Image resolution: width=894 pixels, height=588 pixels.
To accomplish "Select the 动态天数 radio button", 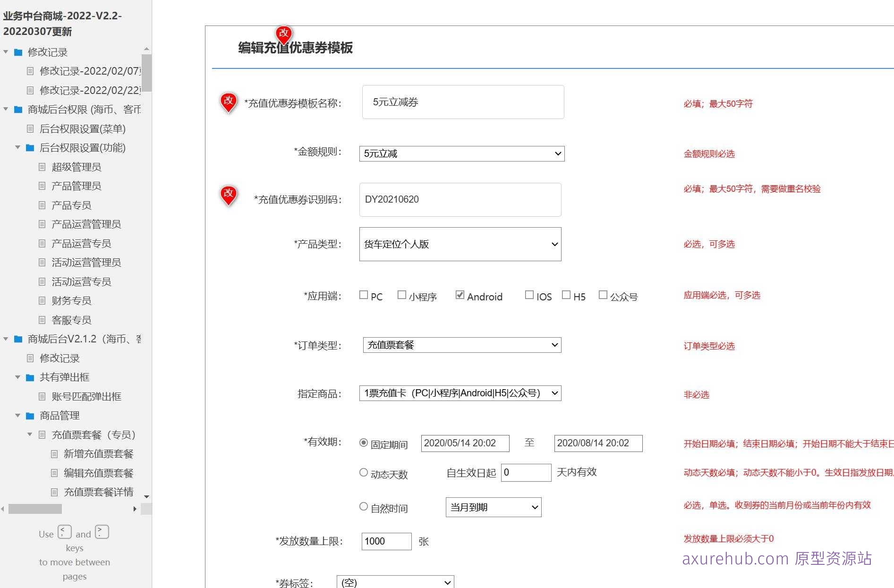I will [x=363, y=472].
